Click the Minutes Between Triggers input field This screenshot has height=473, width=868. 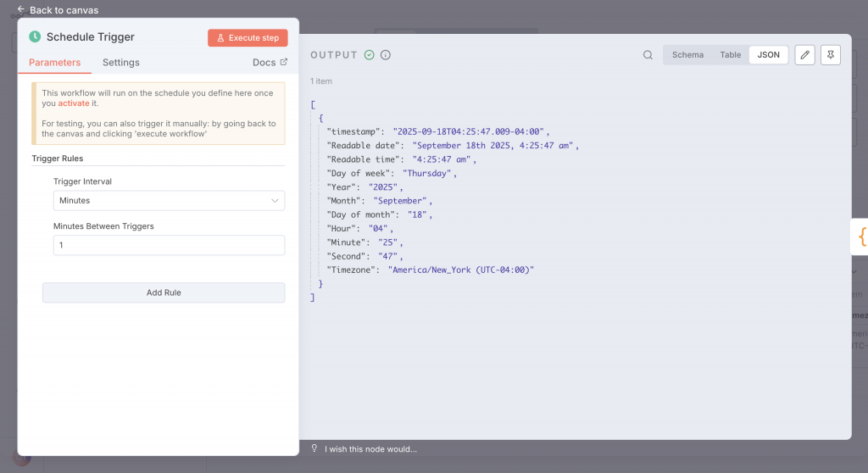169,245
